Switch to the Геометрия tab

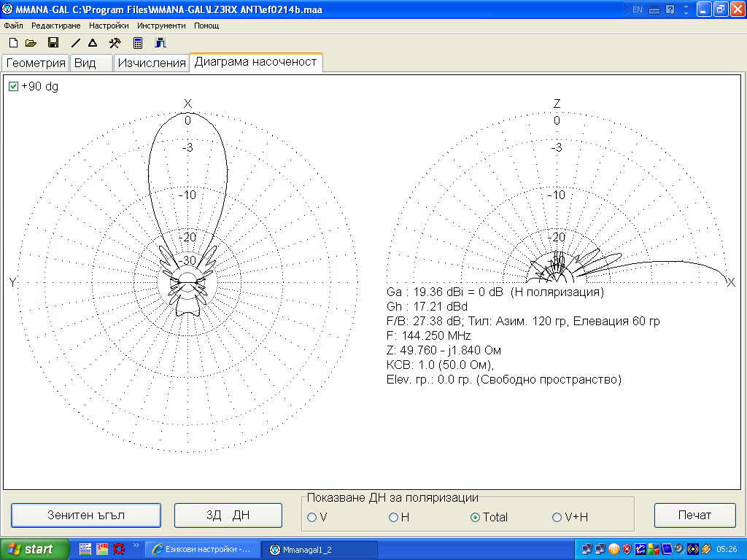point(36,63)
